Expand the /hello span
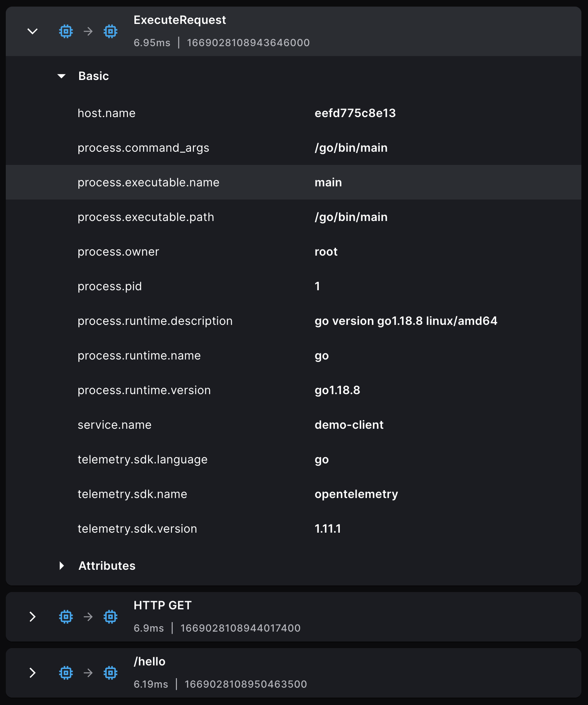 click(33, 673)
